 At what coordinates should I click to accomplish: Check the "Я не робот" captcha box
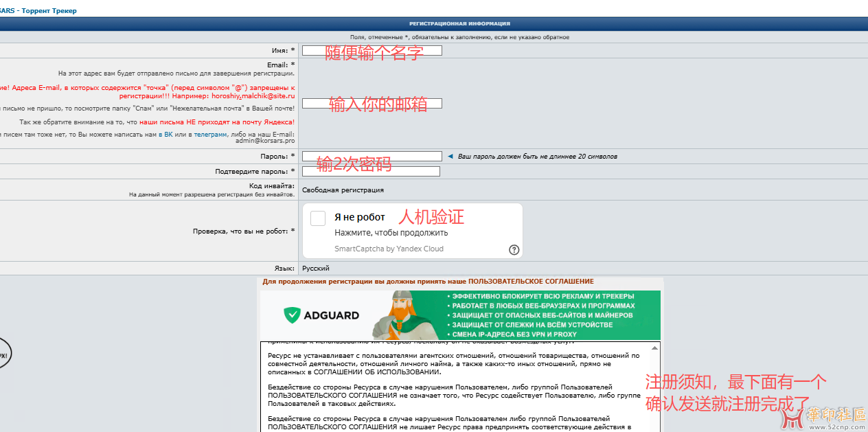click(x=318, y=218)
